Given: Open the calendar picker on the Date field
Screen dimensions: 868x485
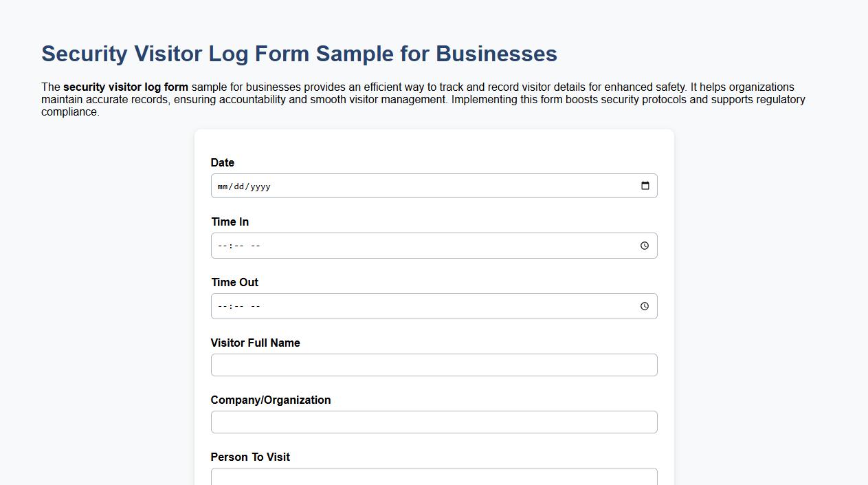Looking at the screenshot, I should [x=645, y=186].
